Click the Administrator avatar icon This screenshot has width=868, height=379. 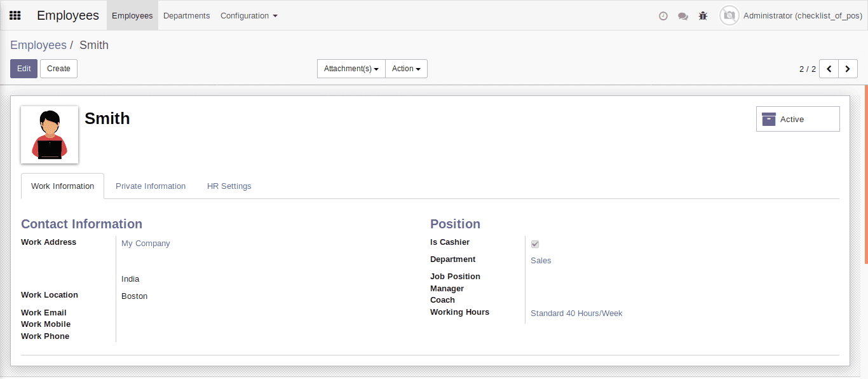[729, 15]
